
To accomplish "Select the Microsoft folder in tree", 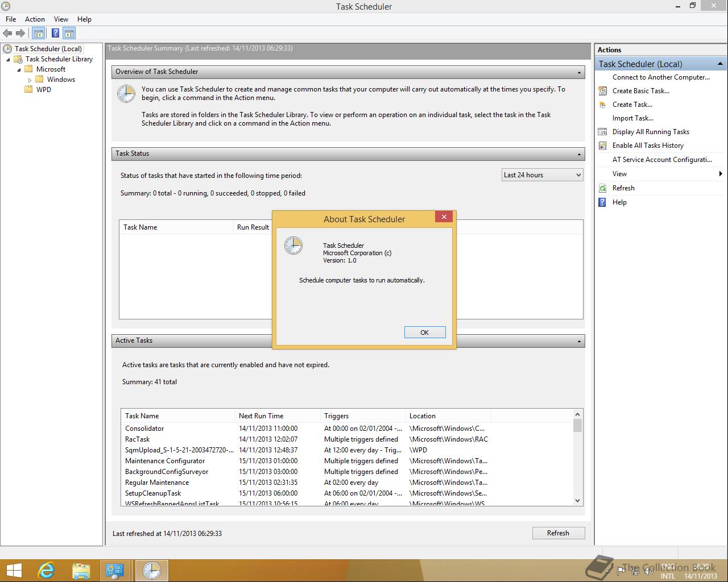I will [51, 69].
